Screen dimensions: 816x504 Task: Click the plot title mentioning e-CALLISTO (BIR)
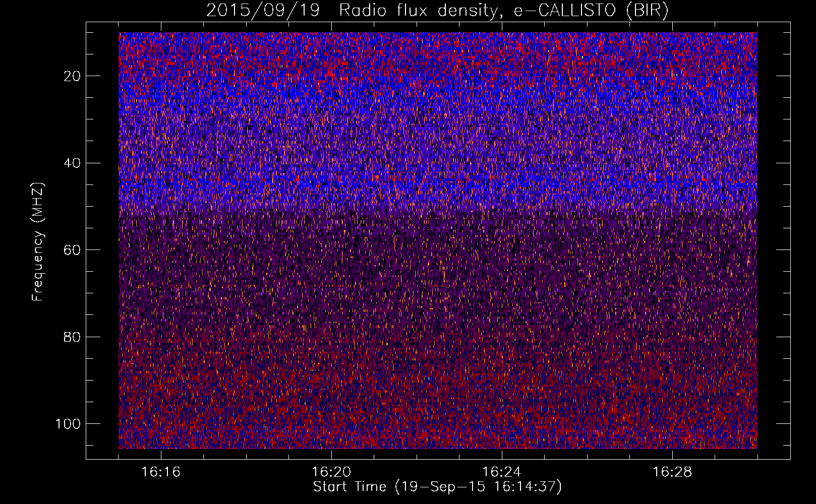pyautogui.click(x=437, y=11)
